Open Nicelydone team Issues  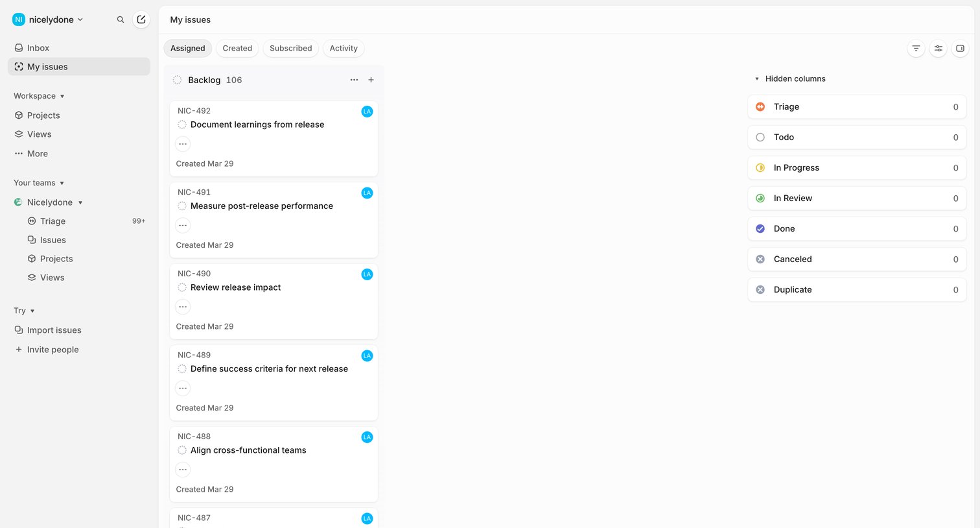point(86,240)
